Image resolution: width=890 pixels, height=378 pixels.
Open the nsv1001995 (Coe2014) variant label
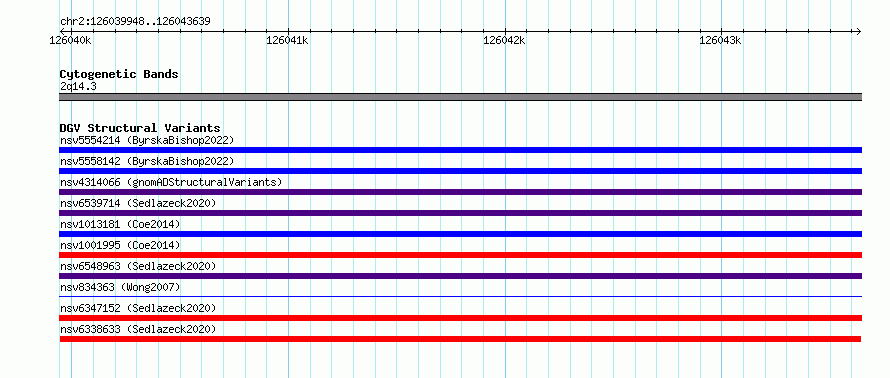pos(120,245)
